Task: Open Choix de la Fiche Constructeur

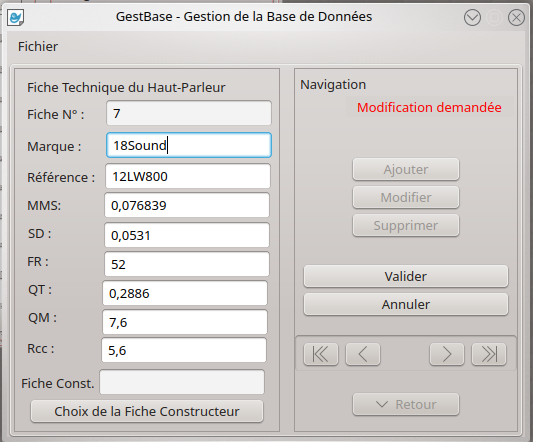Action: pyautogui.click(x=147, y=411)
